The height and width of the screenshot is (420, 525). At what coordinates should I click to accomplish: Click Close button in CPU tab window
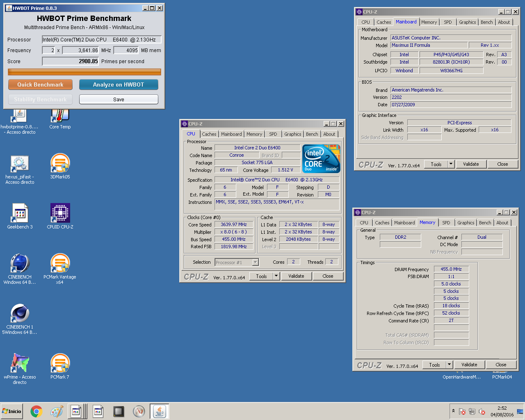pyautogui.click(x=328, y=276)
